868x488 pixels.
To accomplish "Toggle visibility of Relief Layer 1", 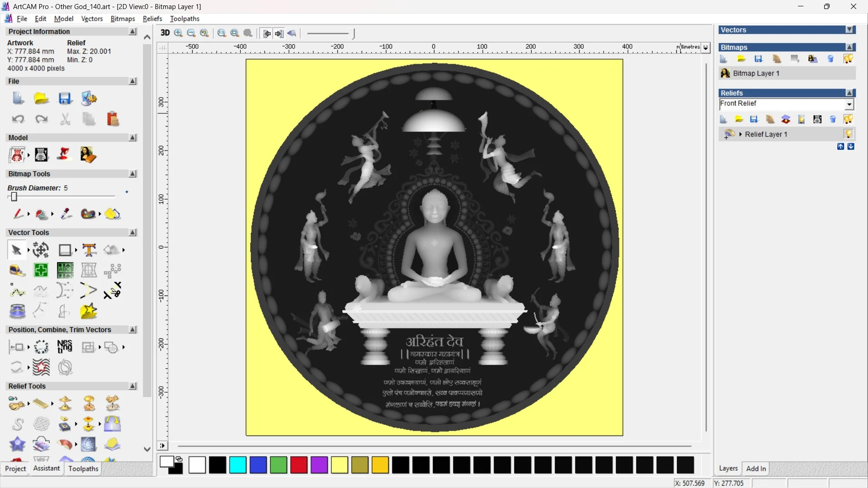I will 849,134.
